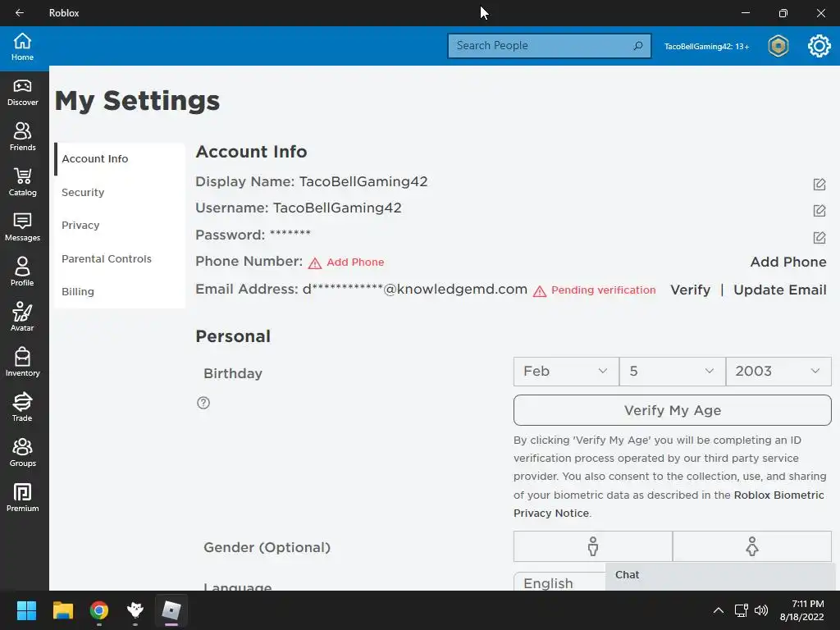Open the Windows Start menu
Image resolution: width=840 pixels, height=630 pixels.
(x=26, y=610)
